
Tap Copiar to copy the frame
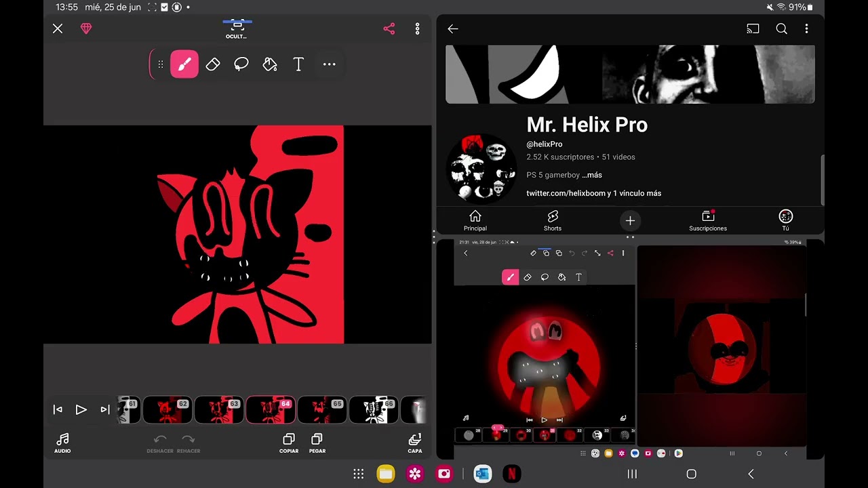pyautogui.click(x=289, y=443)
